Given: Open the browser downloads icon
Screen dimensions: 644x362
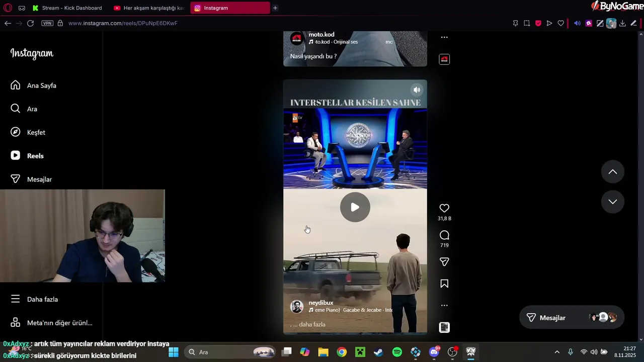Looking at the screenshot, I should tap(622, 23).
